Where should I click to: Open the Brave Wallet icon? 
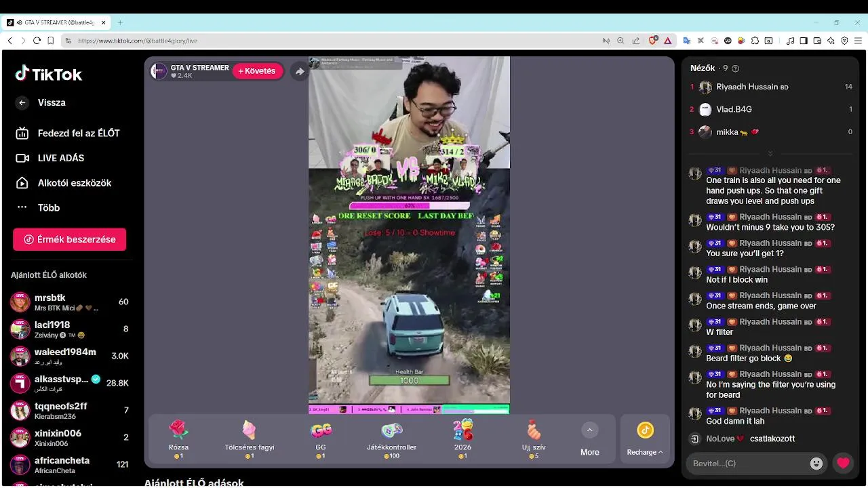(x=817, y=41)
